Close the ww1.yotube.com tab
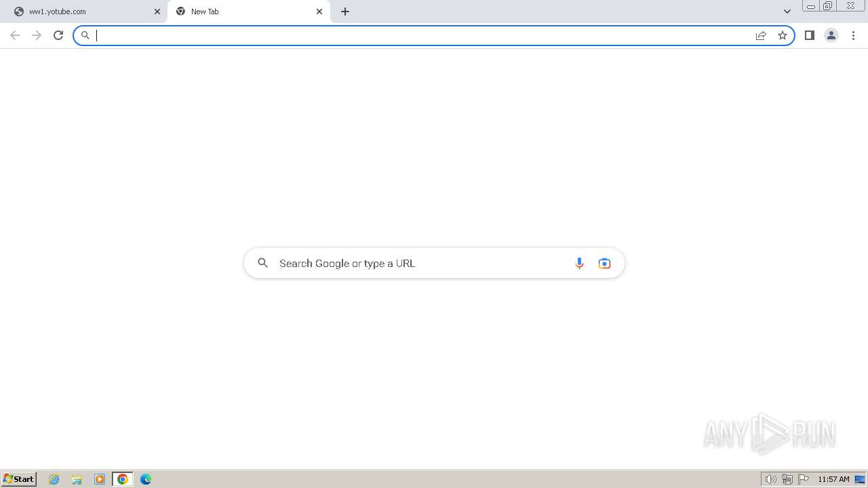Screen dimensions: 868x488 pos(157,12)
